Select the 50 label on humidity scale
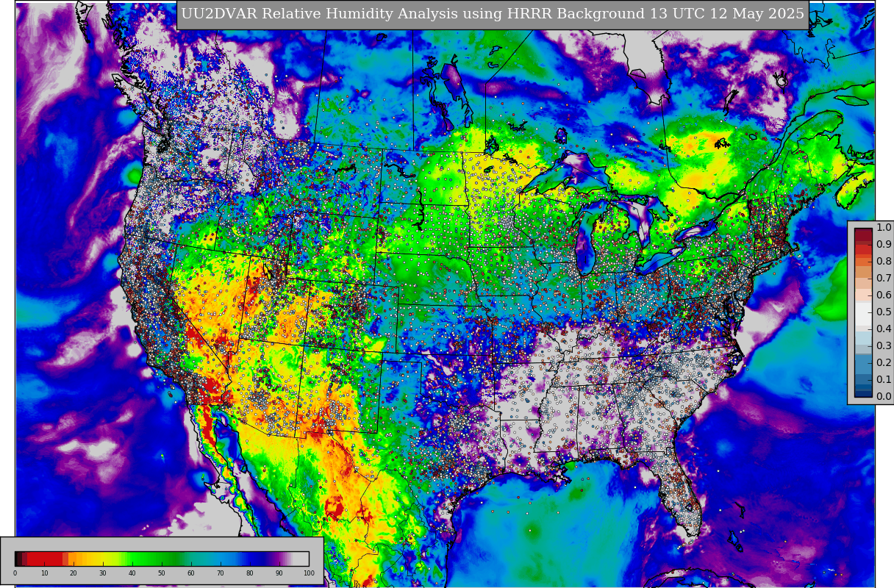This screenshot has height=588, width=894. click(x=162, y=573)
